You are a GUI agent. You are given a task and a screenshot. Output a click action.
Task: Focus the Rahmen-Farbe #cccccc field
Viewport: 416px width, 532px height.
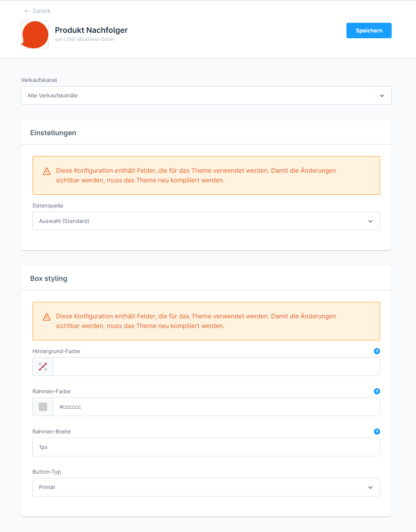click(216, 407)
